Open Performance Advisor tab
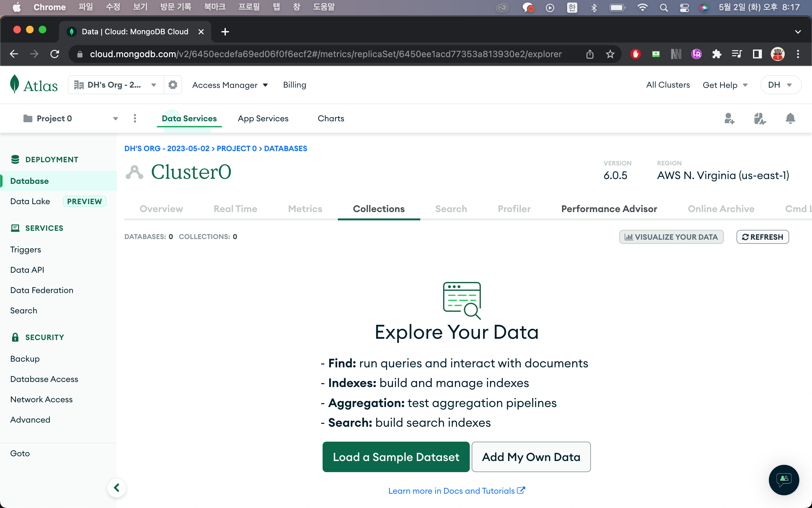812x508 pixels. tap(609, 209)
